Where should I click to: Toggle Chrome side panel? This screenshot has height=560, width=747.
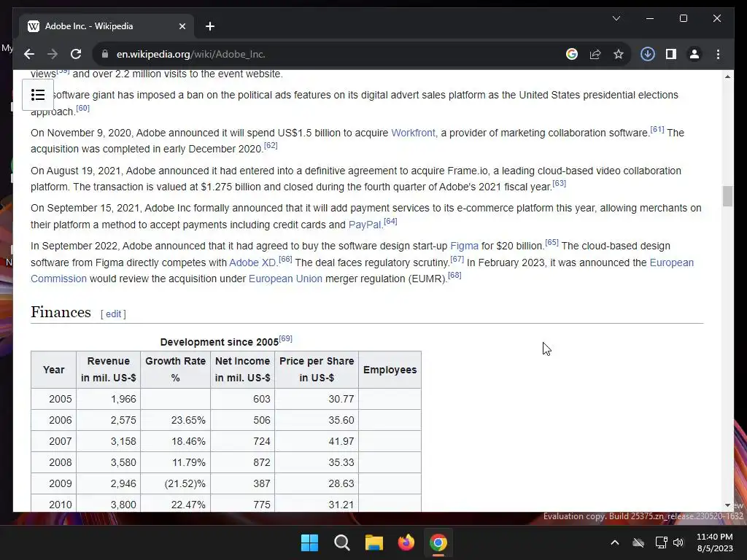click(671, 54)
